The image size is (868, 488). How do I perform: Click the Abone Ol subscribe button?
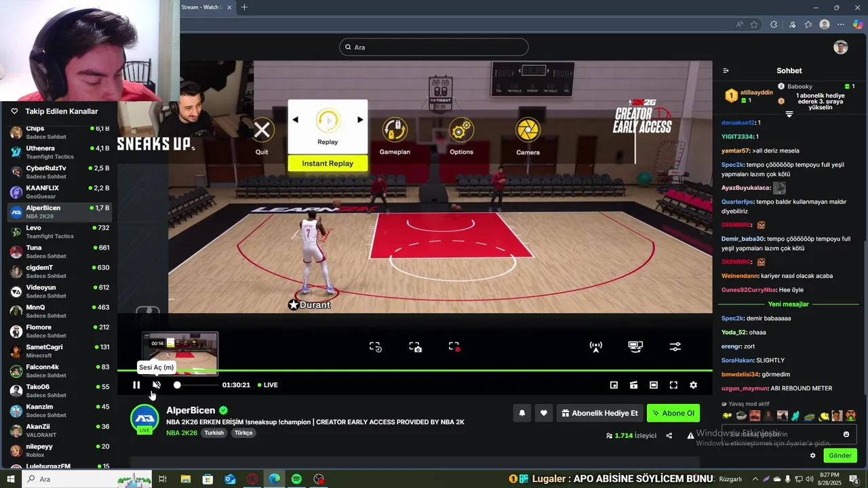(673, 413)
